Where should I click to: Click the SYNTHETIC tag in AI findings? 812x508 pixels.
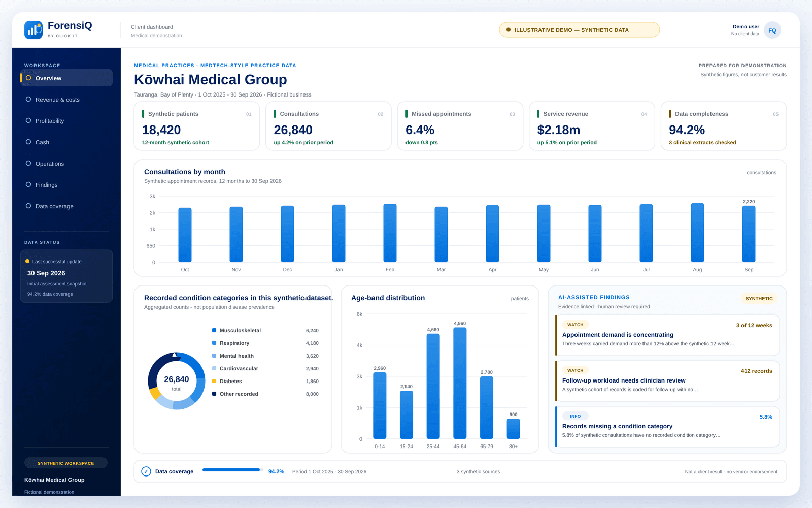point(759,298)
